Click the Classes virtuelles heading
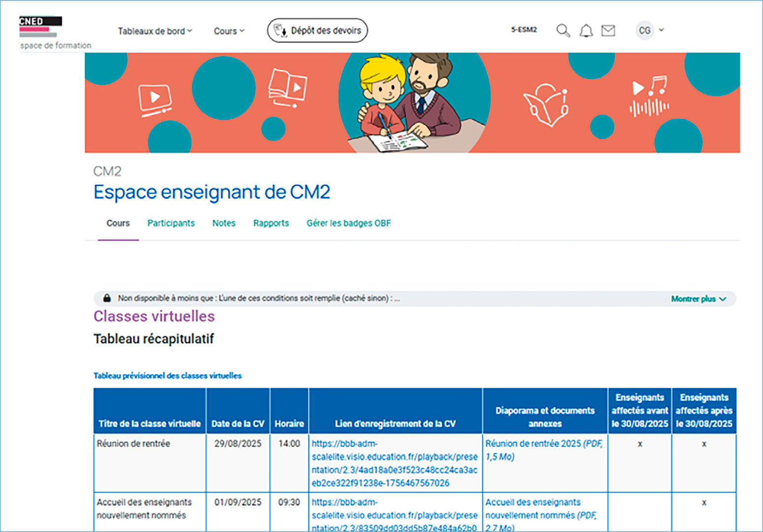Viewport: 763px width, 532px height. click(x=154, y=316)
